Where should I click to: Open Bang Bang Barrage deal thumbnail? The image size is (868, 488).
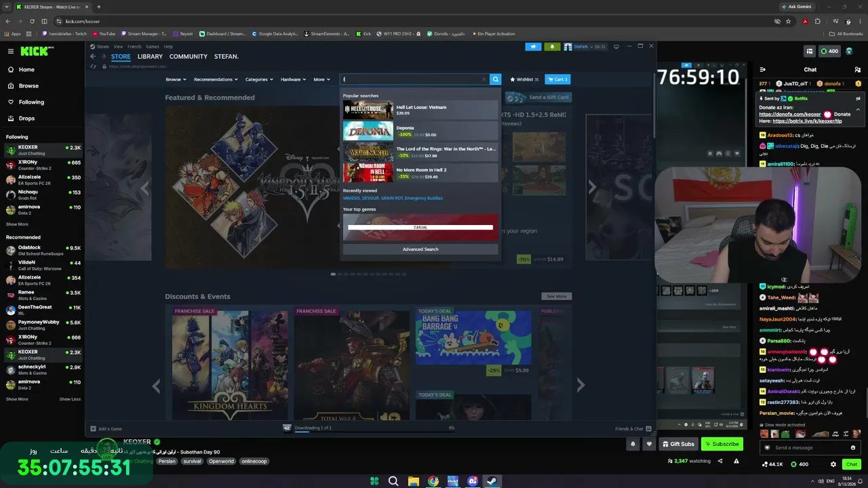[x=473, y=338]
